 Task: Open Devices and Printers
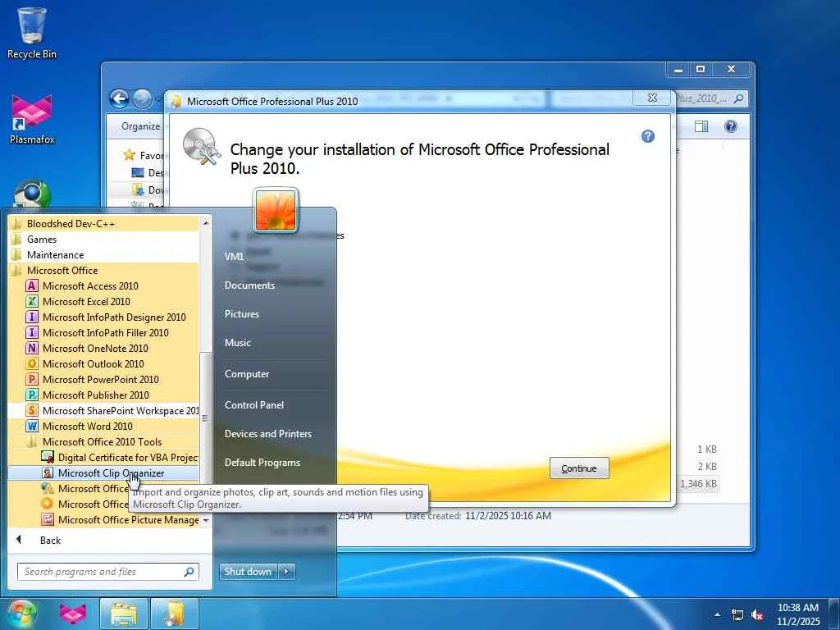(268, 434)
